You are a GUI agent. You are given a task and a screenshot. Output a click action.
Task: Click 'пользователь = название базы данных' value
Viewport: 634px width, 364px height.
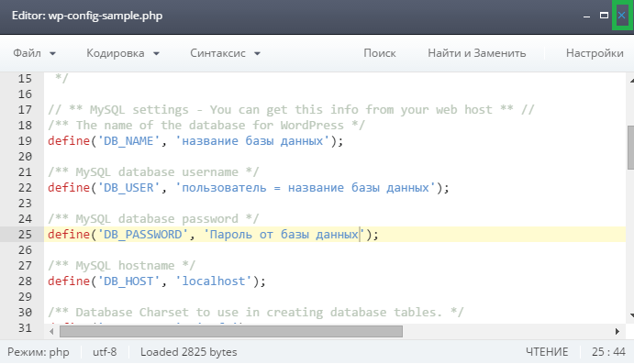306,188
